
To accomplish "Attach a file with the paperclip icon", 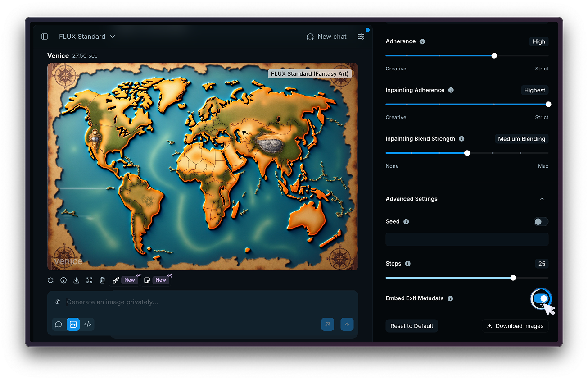I will (x=58, y=302).
